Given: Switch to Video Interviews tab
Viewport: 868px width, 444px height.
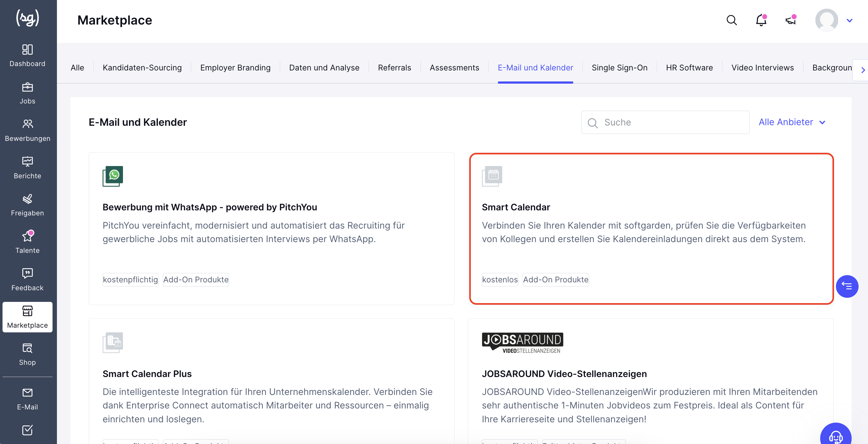Looking at the screenshot, I should [x=763, y=68].
